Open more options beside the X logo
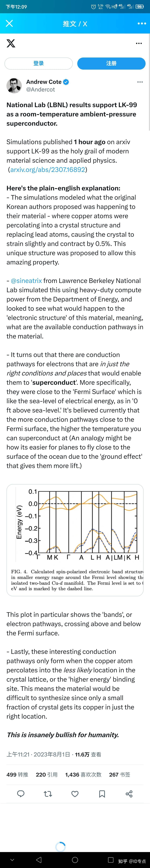The height and width of the screenshot is (868, 150). 139,43
